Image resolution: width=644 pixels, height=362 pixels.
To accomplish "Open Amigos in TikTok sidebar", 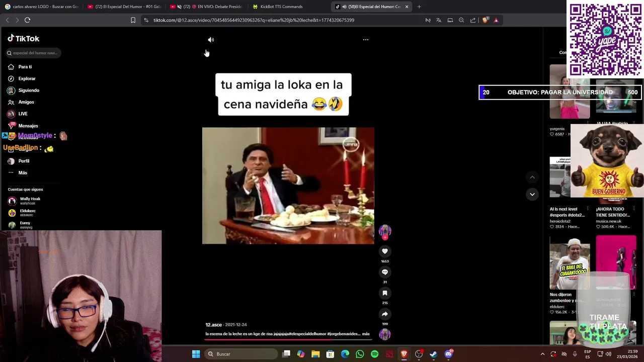I will pos(21,102).
